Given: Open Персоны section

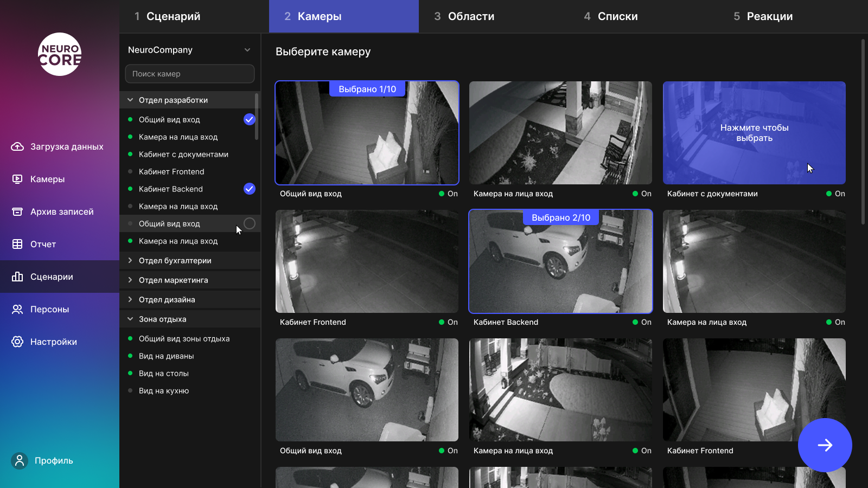Looking at the screenshot, I should (60, 309).
